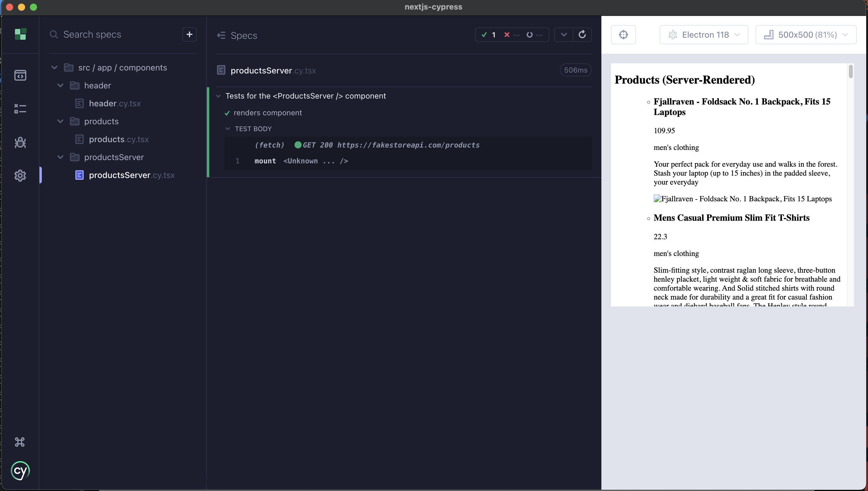Click products.cy.tsx file icon
This screenshot has height=491, width=868.
point(79,139)
